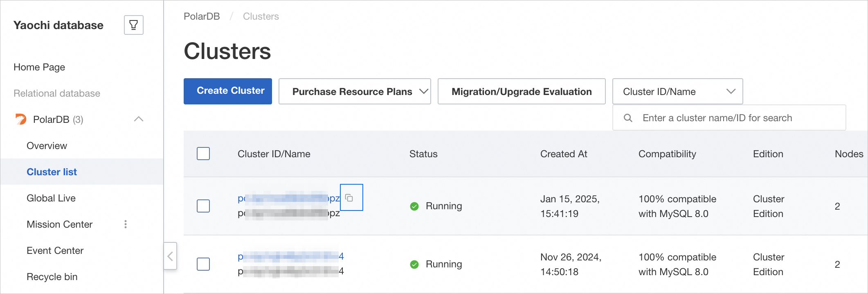868x294 pixels.
Task: Open Purchase Resource Plans dropdown
Action: tap(354, 91)
